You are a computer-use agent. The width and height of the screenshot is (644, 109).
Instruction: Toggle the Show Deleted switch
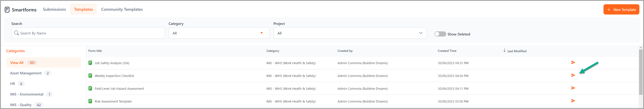[440, 34]
